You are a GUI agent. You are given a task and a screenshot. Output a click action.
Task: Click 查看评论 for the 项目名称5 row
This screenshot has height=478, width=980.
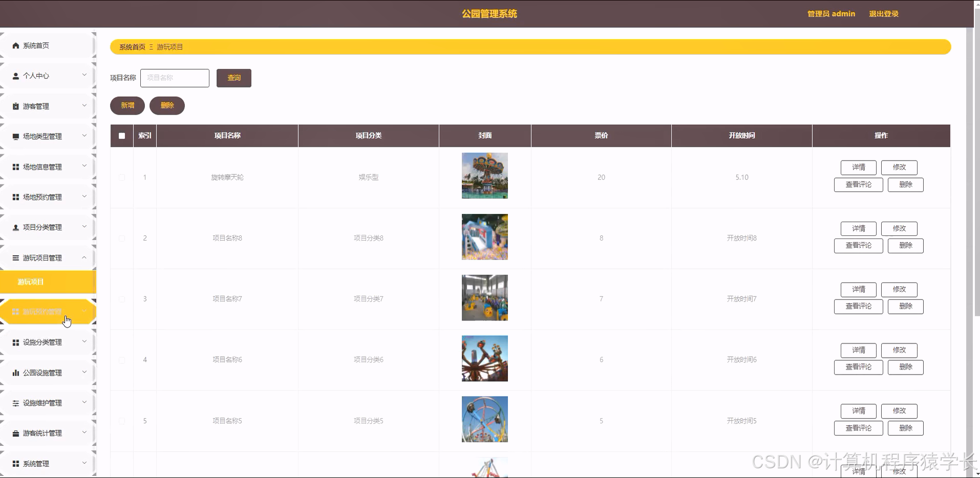[x=859, y=428]
